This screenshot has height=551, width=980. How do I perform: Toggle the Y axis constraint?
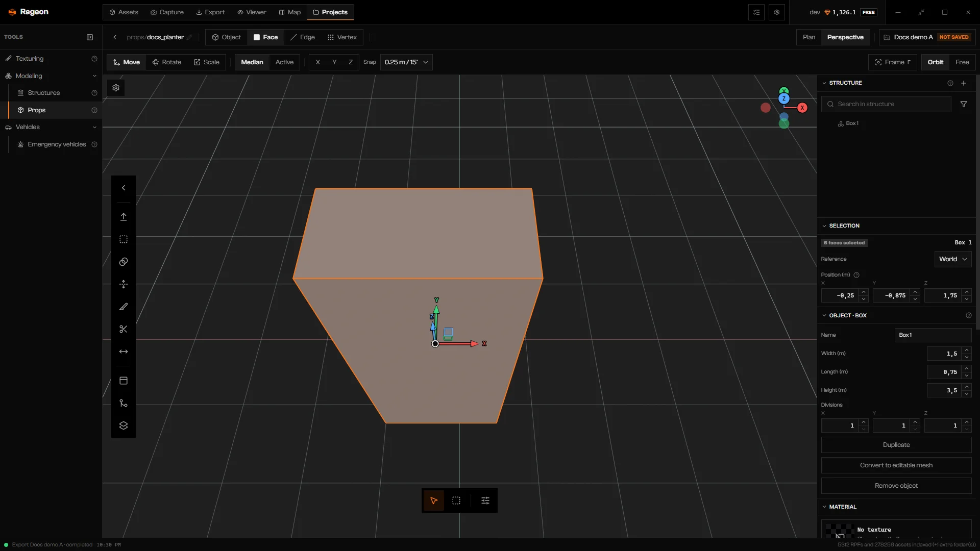click(x=334, y=62)
